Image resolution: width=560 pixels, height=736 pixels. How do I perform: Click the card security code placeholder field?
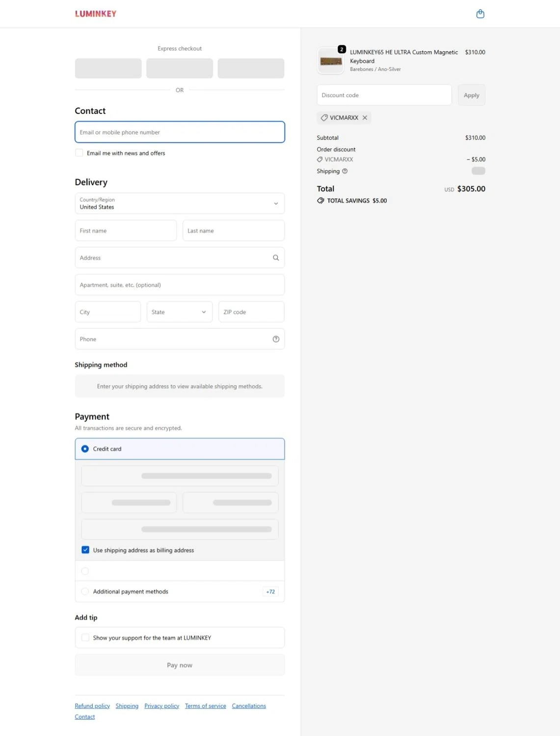[231, 503]
